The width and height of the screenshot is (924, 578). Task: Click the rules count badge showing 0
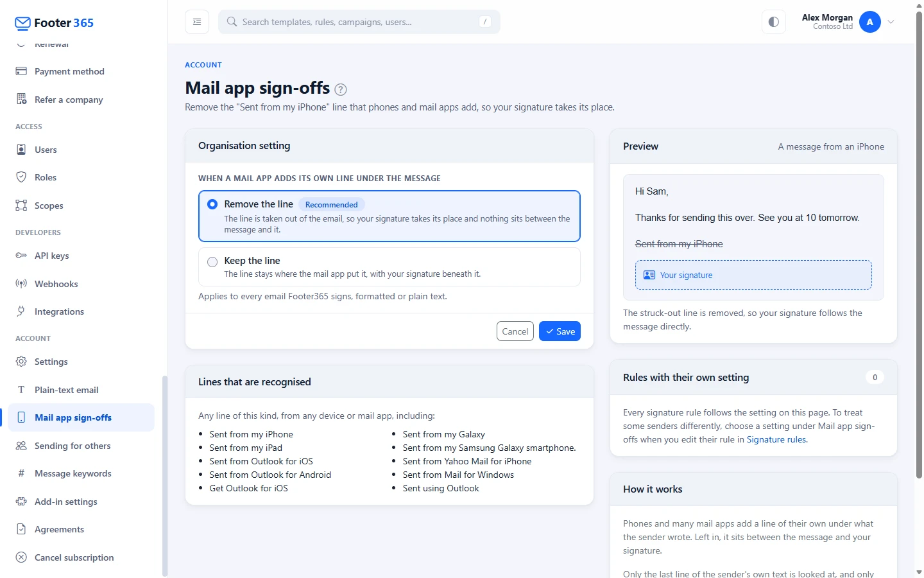click(875, 378)
